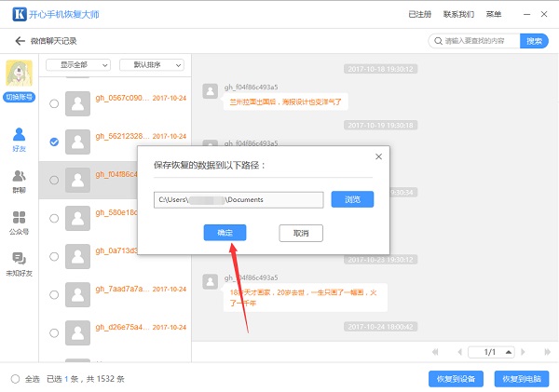The image size is (559, 392).
Task: Click avatar of gh_0567c090 contact
Action: pyautogui.click(x=77, y=103)
